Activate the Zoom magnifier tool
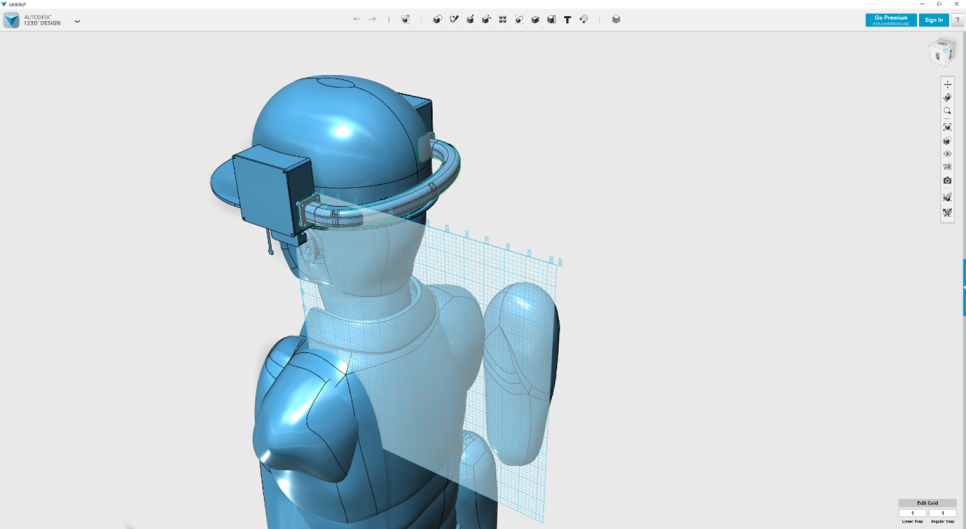This screenshot has height=529, width=966. (947, 112)
